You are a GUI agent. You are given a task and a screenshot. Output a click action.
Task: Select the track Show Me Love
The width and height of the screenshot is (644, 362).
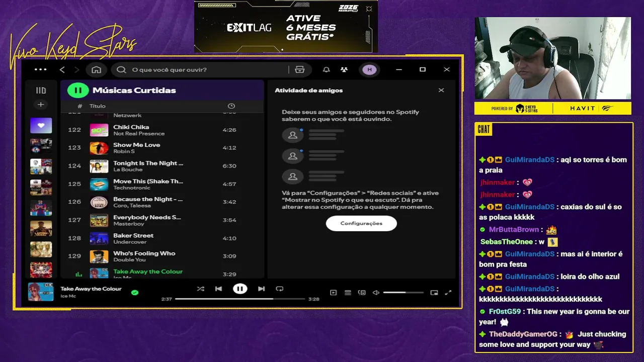point(162,148)
